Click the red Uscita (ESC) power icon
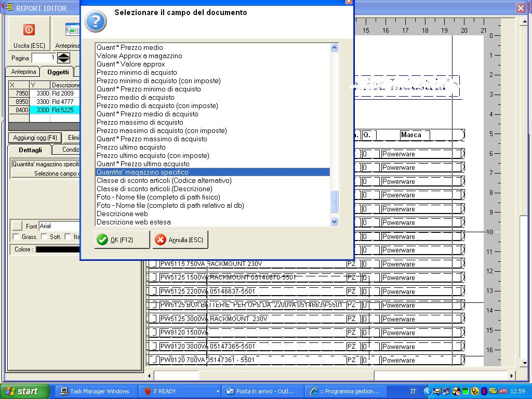 click(x=29, y=30)
